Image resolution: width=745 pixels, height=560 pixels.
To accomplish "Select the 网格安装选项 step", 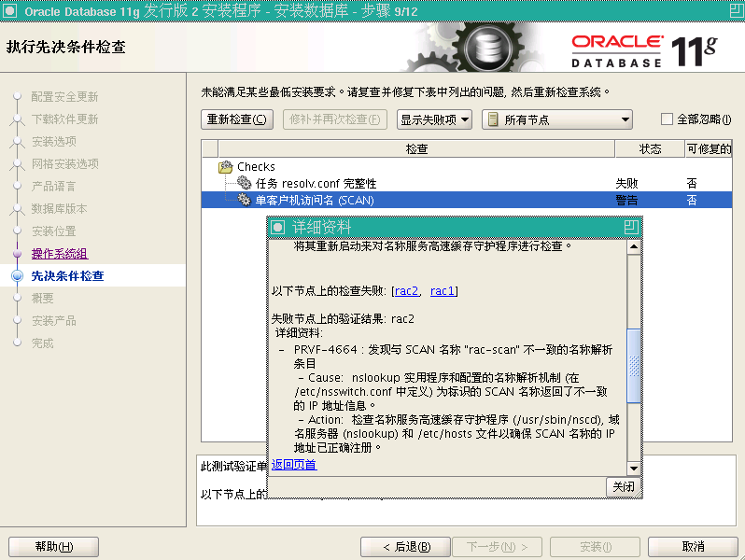I will point(65,164).
